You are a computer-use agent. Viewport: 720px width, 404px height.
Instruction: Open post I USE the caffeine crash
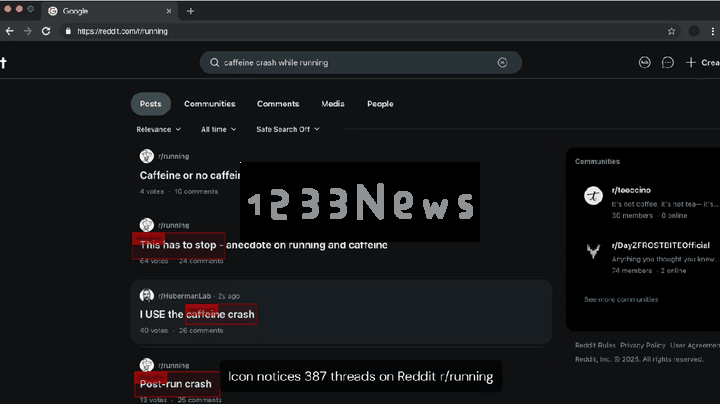197,314
